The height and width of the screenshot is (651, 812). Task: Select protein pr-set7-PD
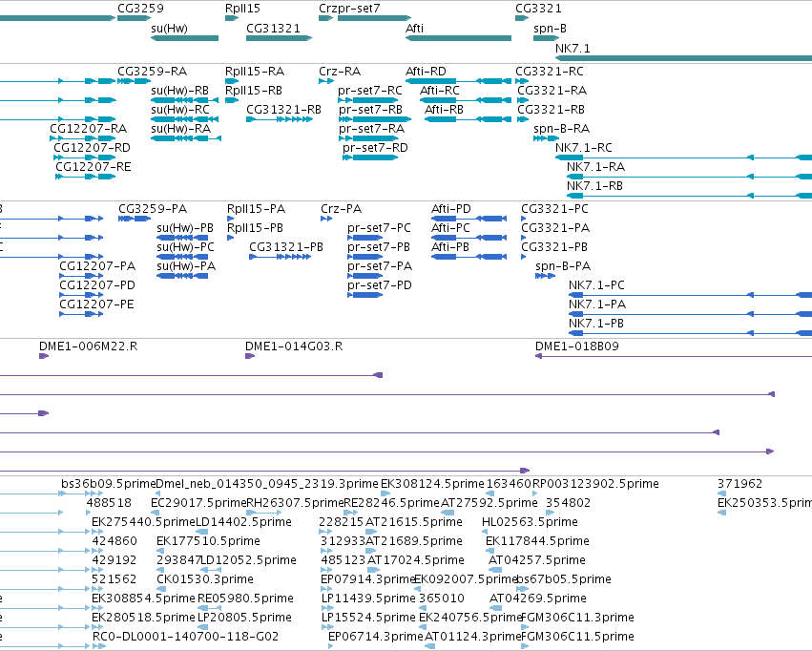point(365,295)
